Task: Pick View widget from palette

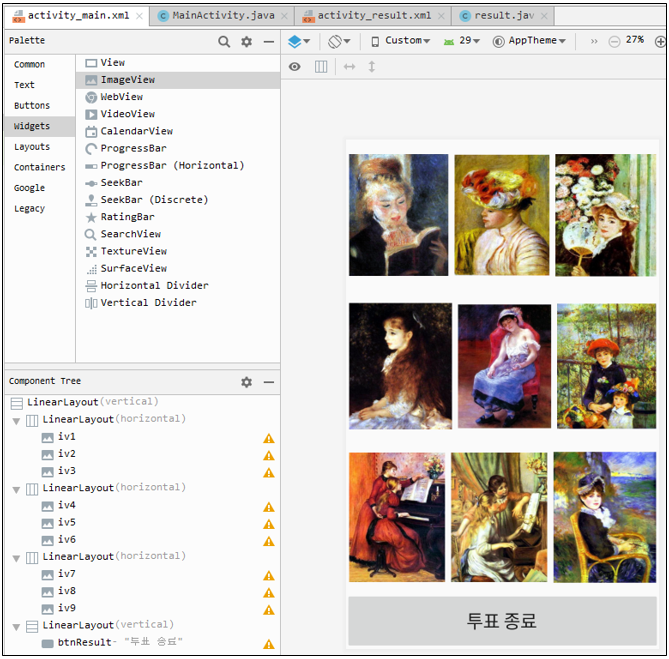Action: click(x=178, y=63)
